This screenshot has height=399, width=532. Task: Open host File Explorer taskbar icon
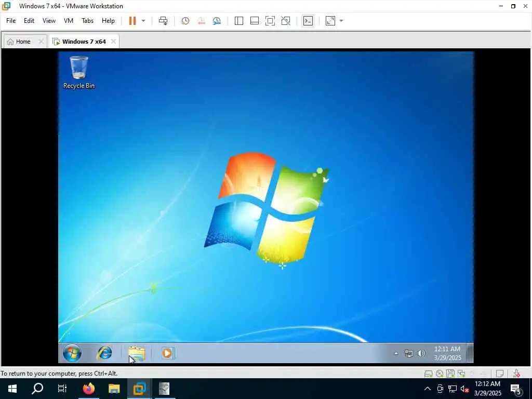(114, 389)
